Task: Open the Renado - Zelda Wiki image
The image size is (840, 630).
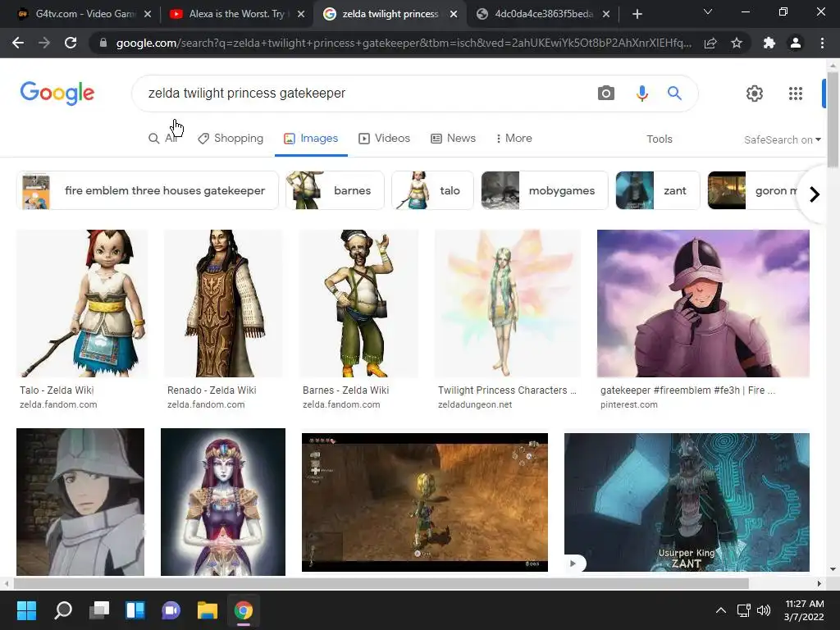Action: (223, 304)
